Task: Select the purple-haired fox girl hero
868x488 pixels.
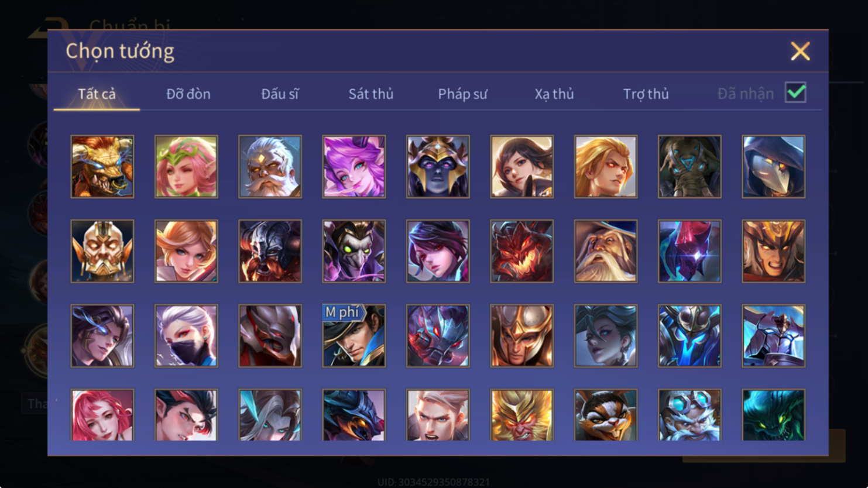Action: pyautogui.click(x=354, y=167)
